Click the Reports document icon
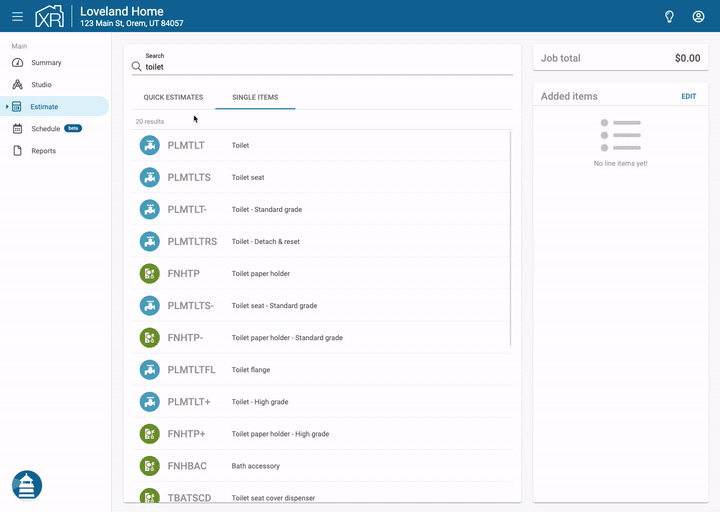Screen dimensions: 720x512 click(x=17, y=151)
